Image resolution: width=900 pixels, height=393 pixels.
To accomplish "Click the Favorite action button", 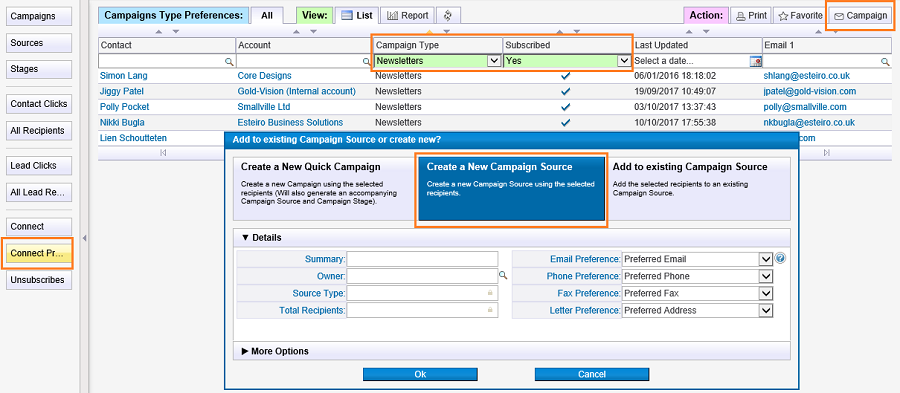I will [800, 16].
